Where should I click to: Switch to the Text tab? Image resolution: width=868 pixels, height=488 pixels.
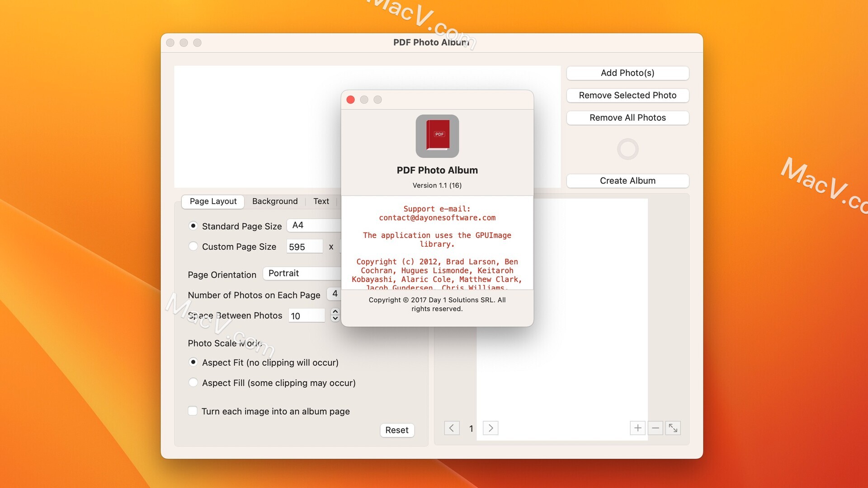(322, 201)
